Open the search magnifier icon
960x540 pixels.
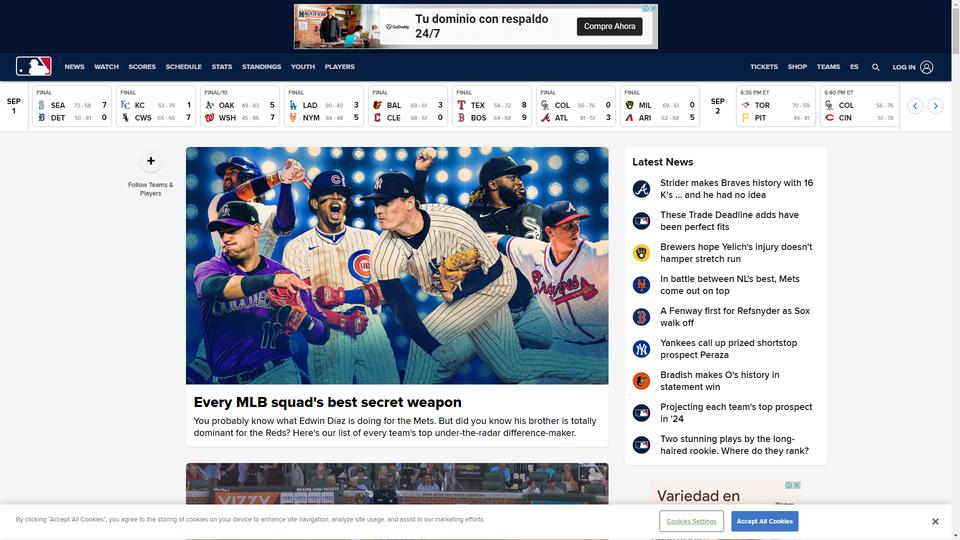pos(876,67)
